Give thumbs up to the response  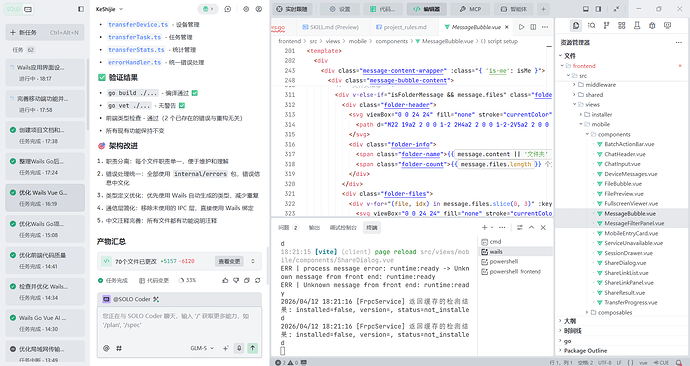pos(226,280)
